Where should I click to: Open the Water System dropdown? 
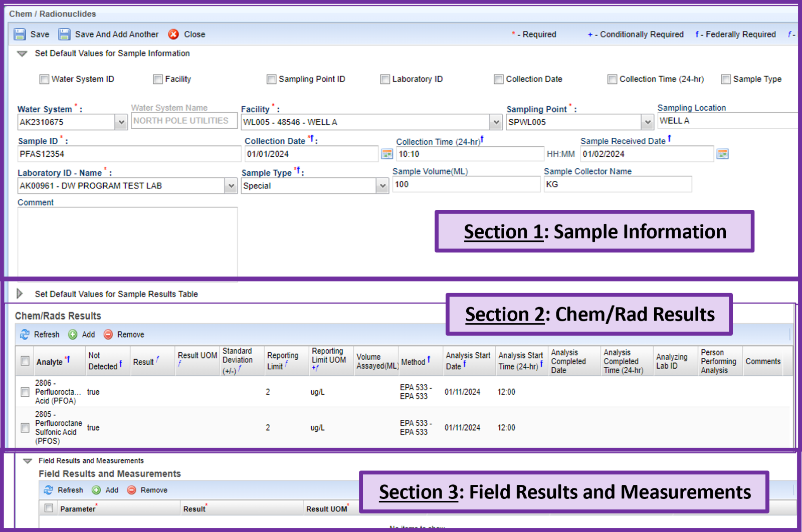(121, 122)
